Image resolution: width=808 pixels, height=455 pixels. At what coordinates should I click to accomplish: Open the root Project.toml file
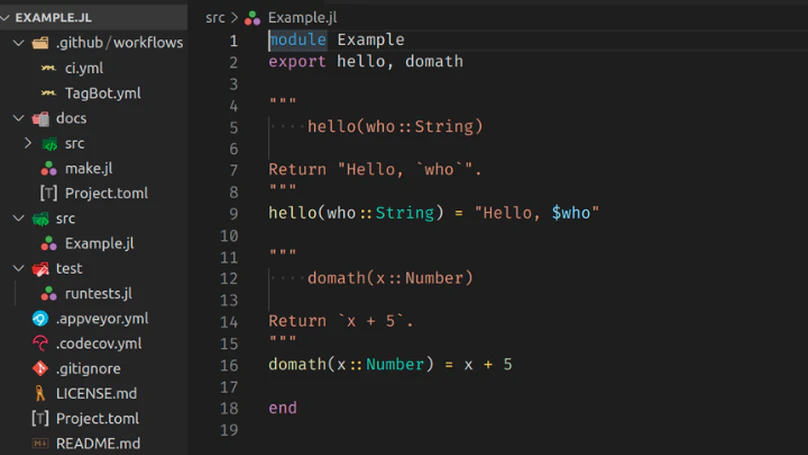(97, 418)
